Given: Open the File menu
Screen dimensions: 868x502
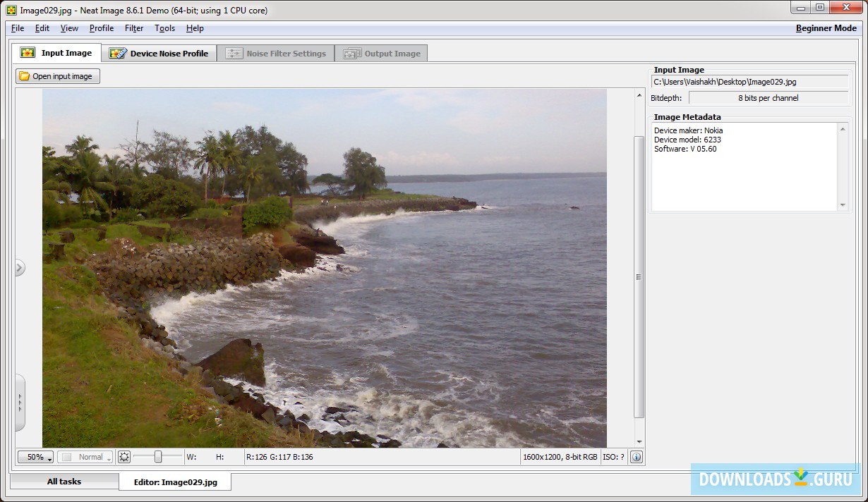Looking at the screenshot, I should pyautogui.click(x=18, y=28).
